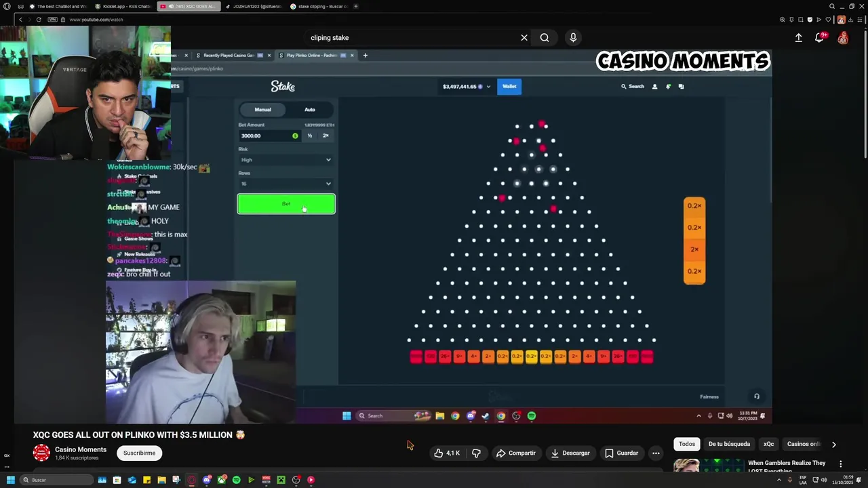Screen dimensions: 868x488
Task: Click the Stake Search option
Action: [x=633, y=87]
